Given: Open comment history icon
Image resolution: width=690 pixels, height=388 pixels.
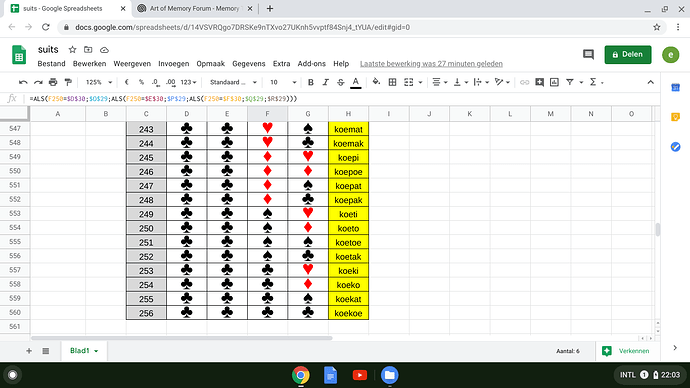Looking at the screenshot, I should (588, 55).
